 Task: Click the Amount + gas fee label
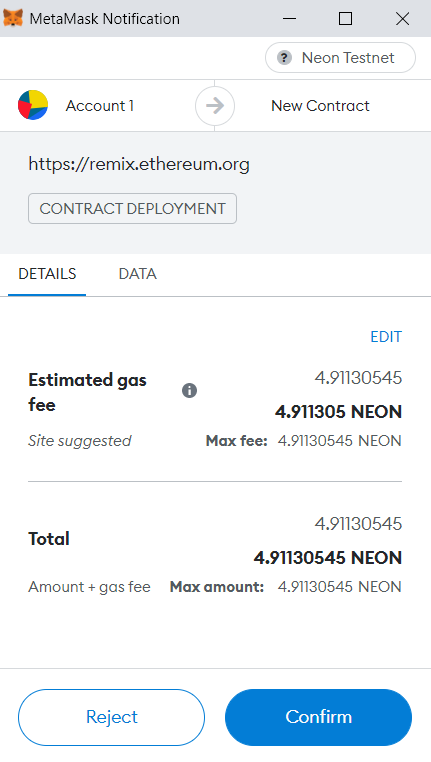point(89,587)
